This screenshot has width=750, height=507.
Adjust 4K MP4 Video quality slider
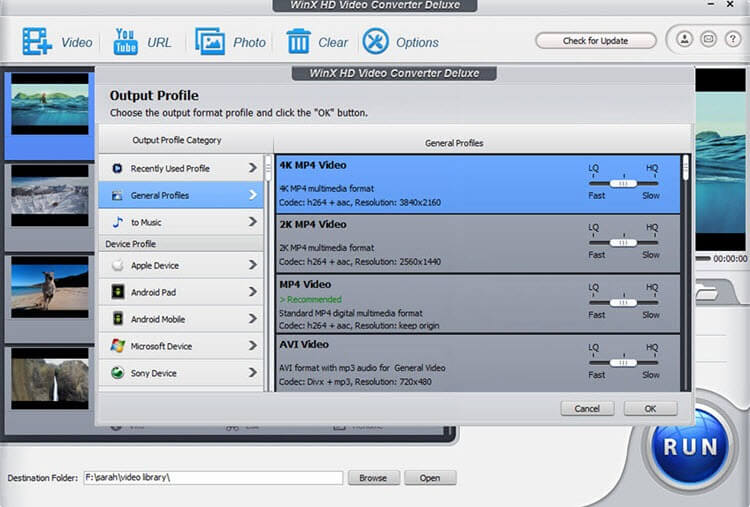pyautogui.click(x=623, y=183)
